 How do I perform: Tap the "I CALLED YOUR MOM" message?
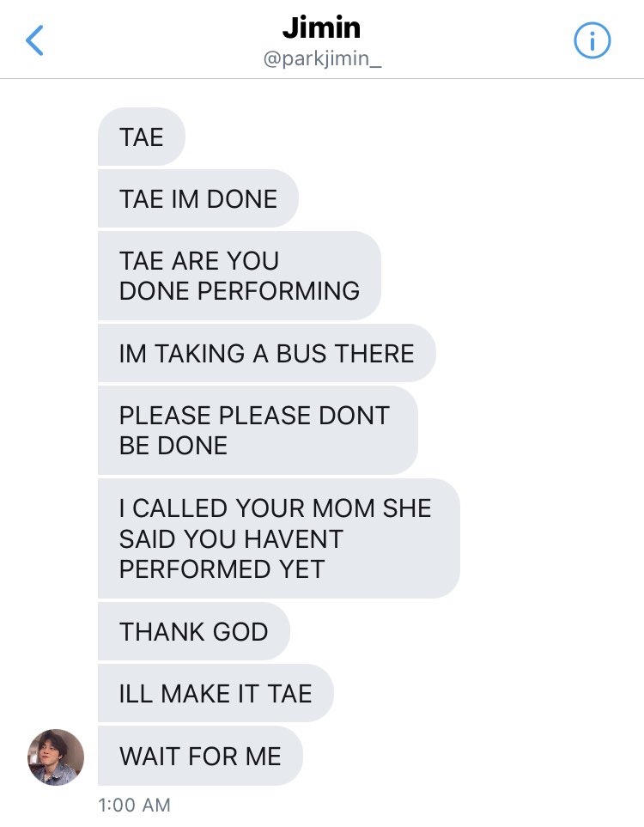(x=279, y=538)
